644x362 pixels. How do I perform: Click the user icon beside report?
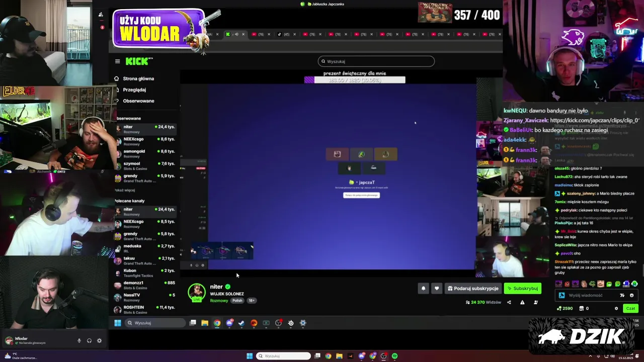(x=535, y=302)
